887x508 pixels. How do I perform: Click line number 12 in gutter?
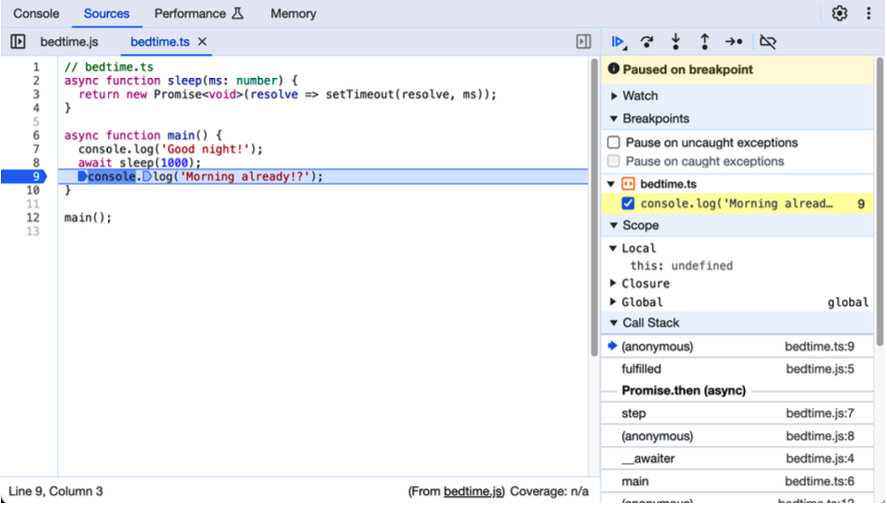(x=33, y=217)
